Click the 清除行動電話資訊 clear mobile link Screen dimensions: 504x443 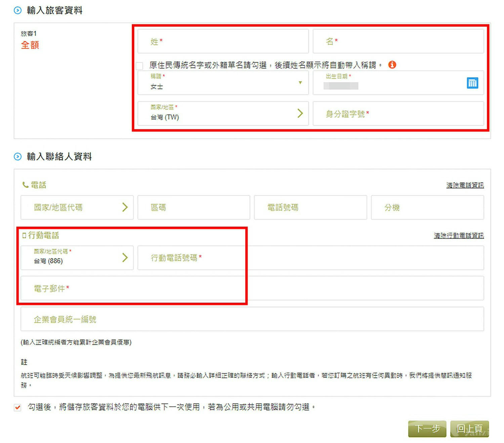point(458,235)
